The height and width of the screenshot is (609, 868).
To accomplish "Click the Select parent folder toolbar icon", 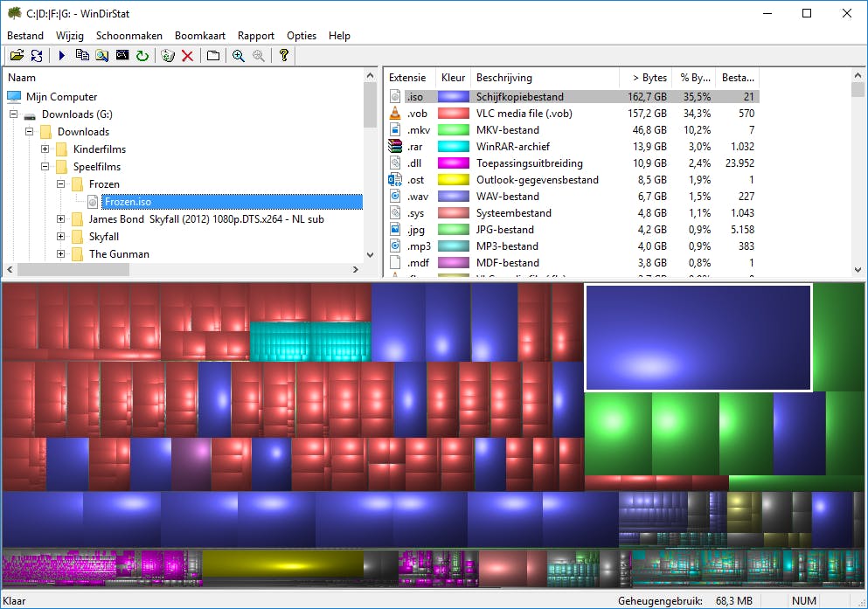I will click(x=213, y=55).
